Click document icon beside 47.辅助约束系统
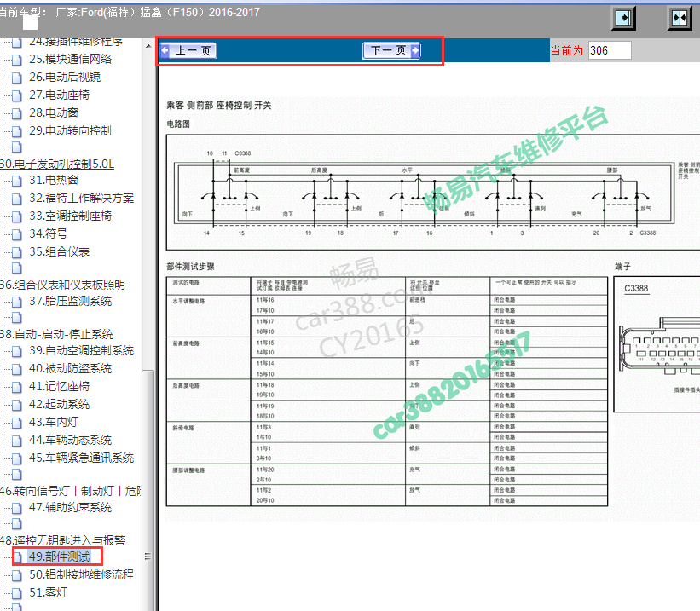Viewport: 700px width, 611px height. [x=17, y=508]
